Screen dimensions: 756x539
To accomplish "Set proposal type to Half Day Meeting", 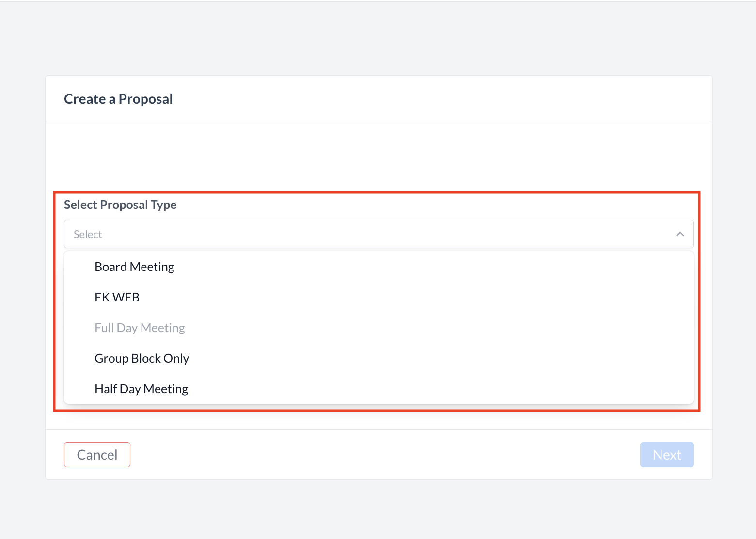I will point(141,389).
